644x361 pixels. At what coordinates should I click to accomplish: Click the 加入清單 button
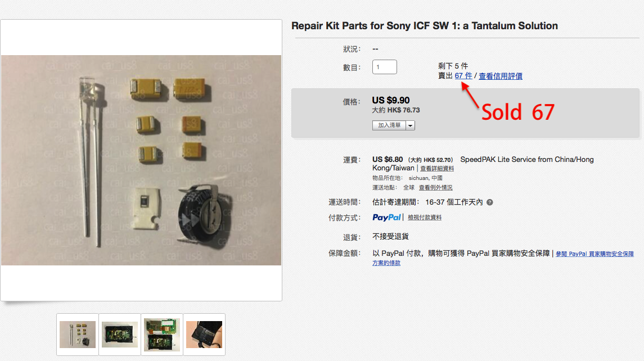click(389, 125)
